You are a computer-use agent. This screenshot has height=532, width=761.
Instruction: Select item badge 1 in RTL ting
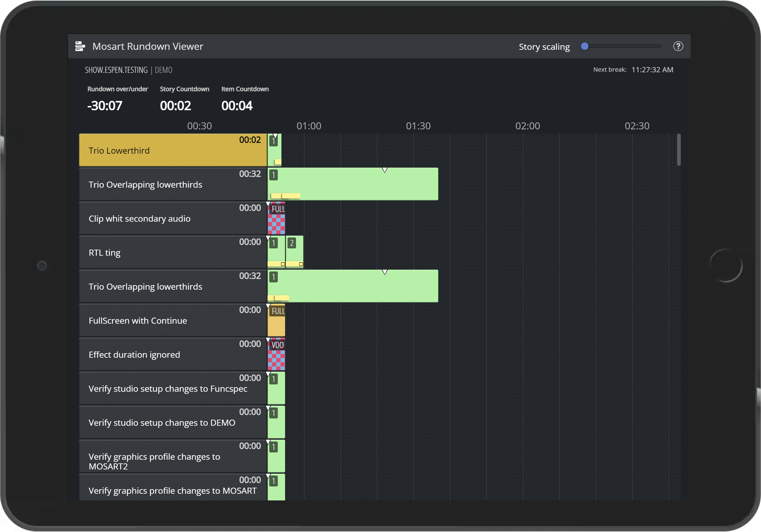point(274,243)
